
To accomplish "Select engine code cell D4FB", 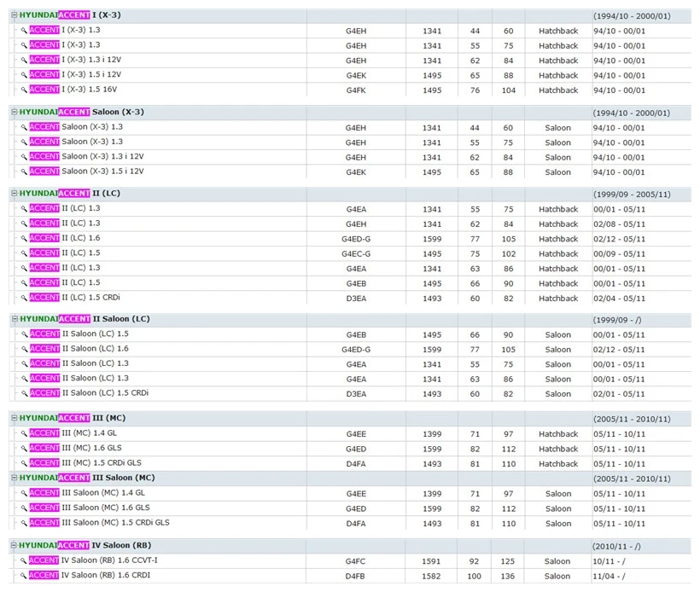I will [355, 577].
